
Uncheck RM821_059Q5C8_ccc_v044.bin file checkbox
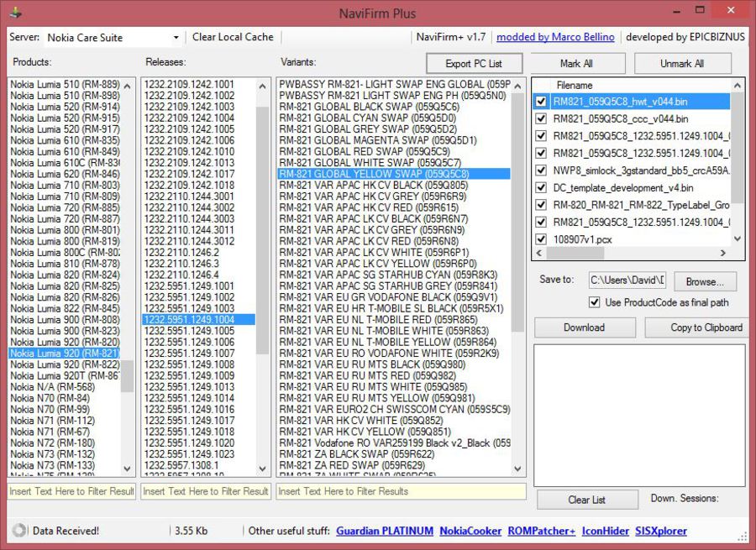[x=541, y=118]
